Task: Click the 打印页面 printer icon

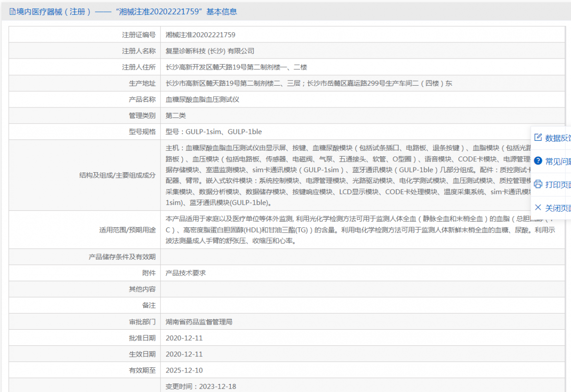Action: click(x=538, y=184)
